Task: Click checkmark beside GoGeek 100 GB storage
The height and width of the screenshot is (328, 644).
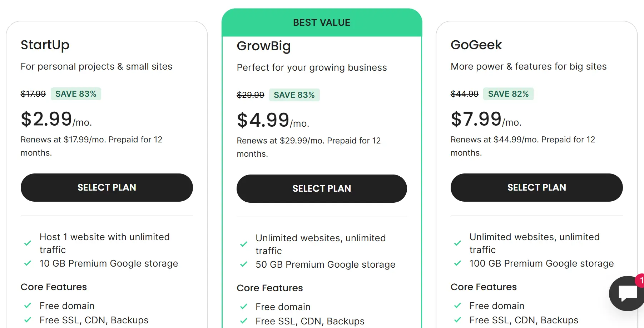Action: pyautogui.click(x=457, y=263)
